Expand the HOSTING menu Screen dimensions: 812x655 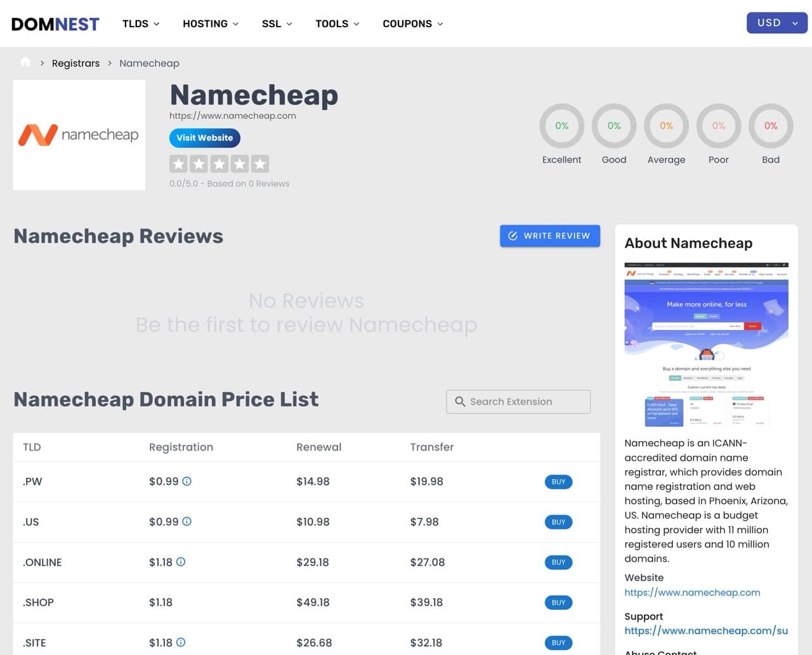(x=211, y=23)
